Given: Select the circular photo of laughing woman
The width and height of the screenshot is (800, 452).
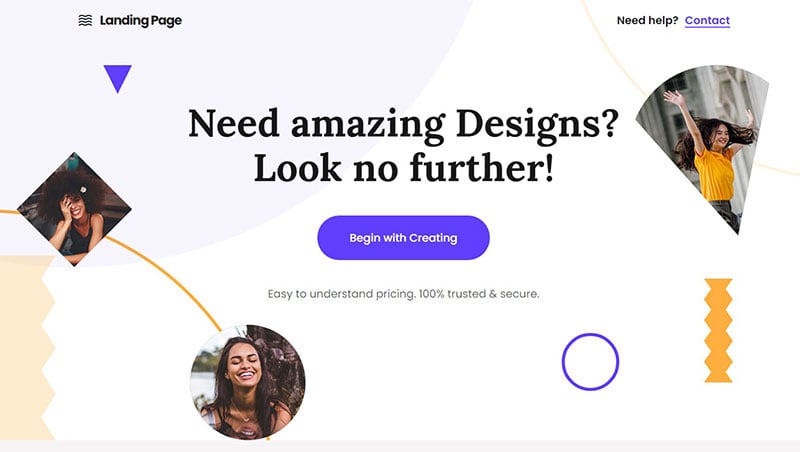Looking at the screenshot, I should pyautogui.click(x=248, y=382).
